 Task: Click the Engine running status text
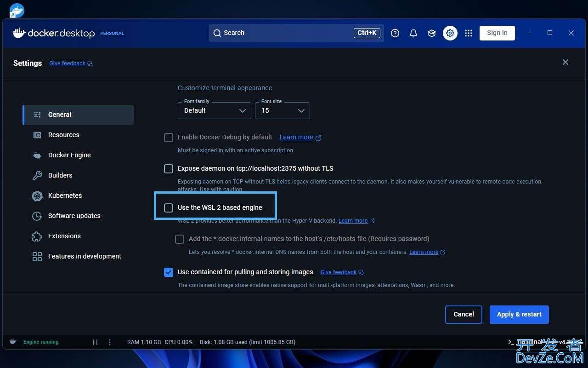coord(41,342)
